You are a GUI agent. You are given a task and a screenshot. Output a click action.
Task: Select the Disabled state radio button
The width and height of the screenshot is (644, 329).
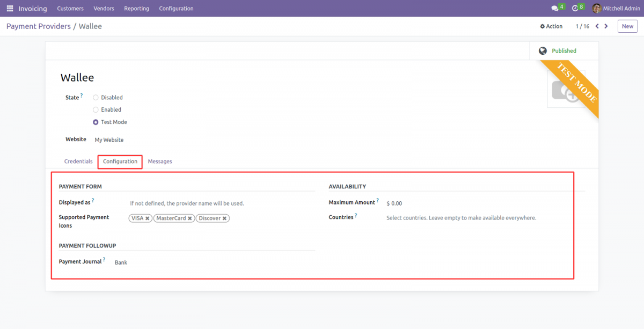95,97
